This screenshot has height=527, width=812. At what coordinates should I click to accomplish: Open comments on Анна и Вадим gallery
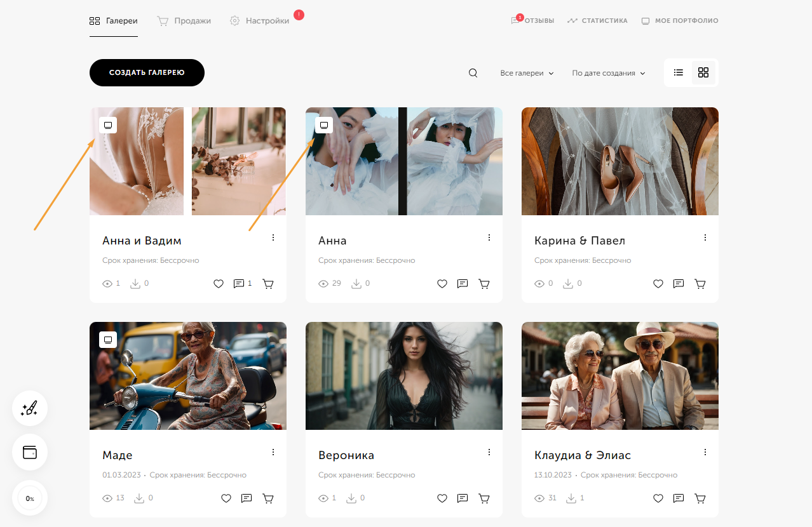click(x=239, y=284)
